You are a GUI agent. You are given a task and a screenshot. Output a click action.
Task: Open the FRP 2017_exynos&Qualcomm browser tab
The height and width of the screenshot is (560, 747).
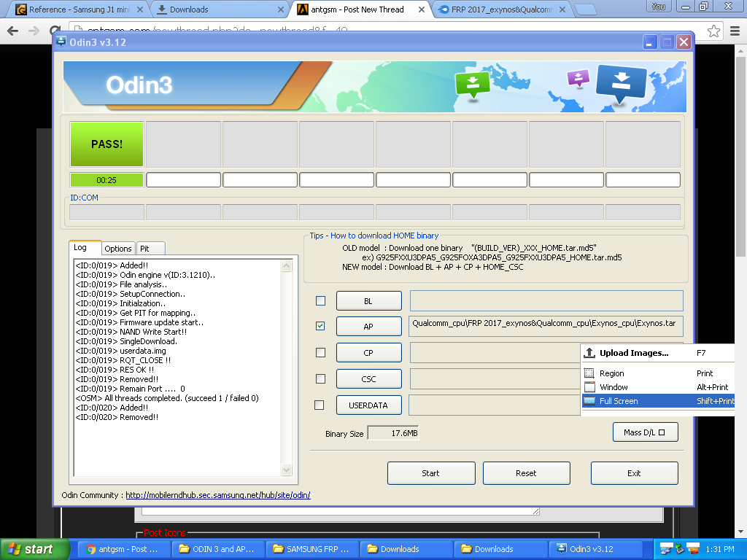[502, 9]
